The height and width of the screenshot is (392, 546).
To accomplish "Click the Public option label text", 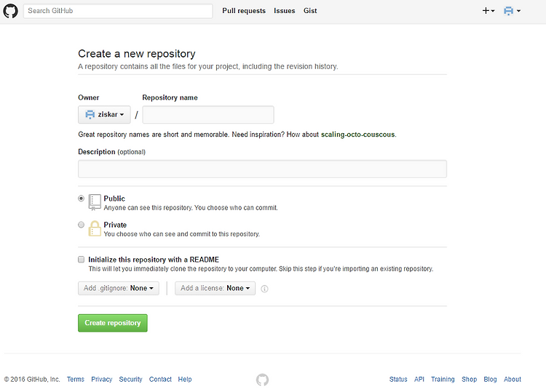I will pos(114,199).
